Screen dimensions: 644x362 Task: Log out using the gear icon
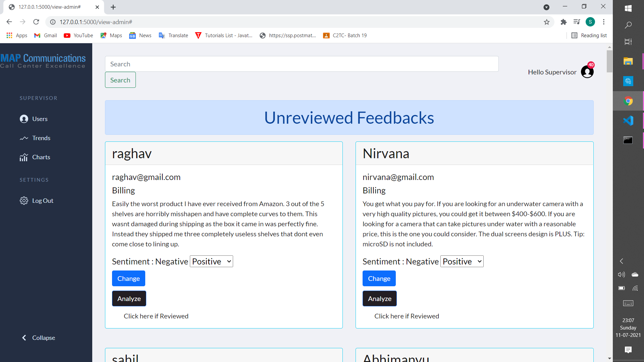(x=43, y=200)
